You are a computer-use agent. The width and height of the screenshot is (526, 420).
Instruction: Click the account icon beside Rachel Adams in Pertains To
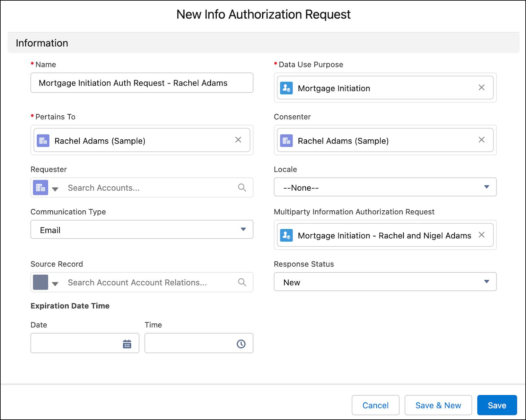pyautogui.click(x=43, y=140)
